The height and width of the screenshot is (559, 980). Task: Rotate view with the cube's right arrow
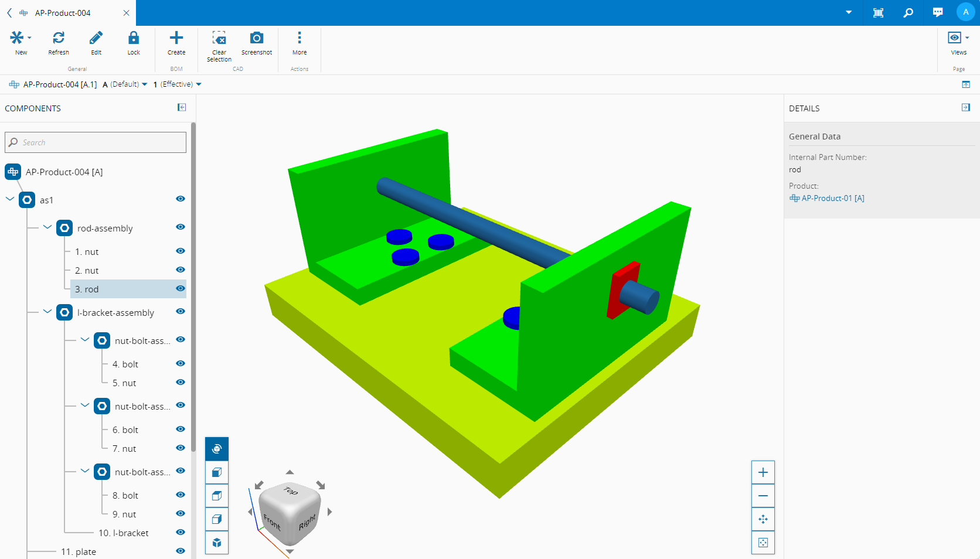(330, 512)
